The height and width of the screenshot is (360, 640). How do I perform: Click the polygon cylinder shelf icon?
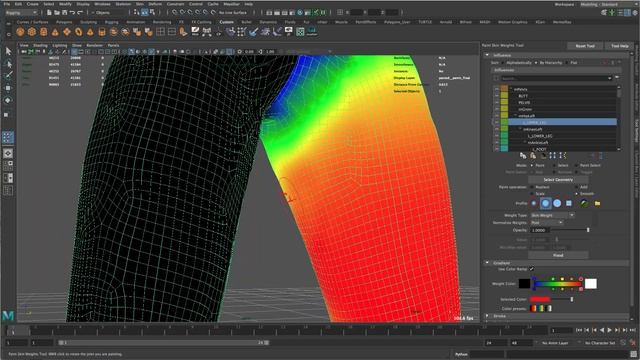(x=44, y=32)
